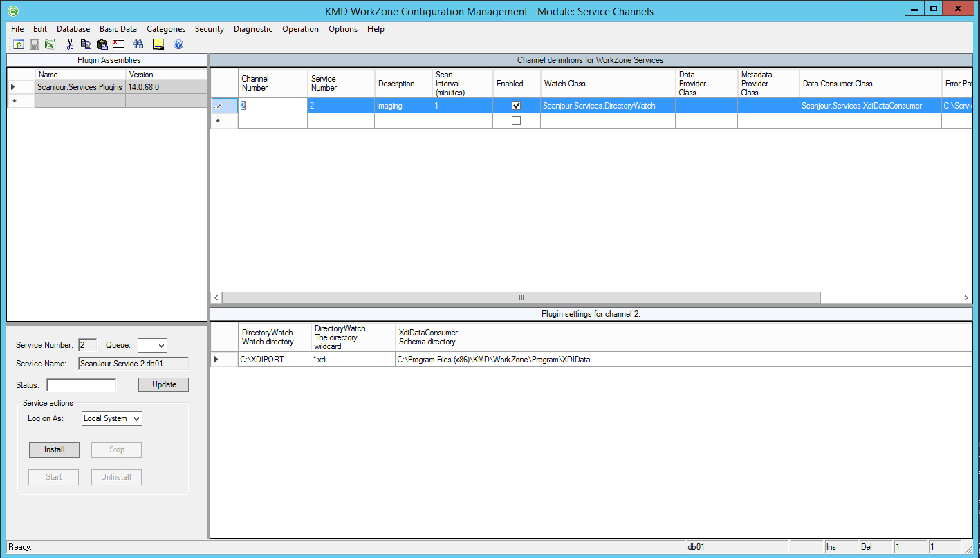Click the Watch Class column header
Screen dimensions: 980x558
(x=608, y=84)
